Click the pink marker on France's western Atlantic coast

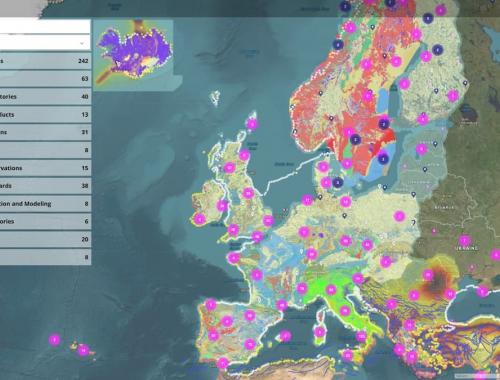click(257, 275)
